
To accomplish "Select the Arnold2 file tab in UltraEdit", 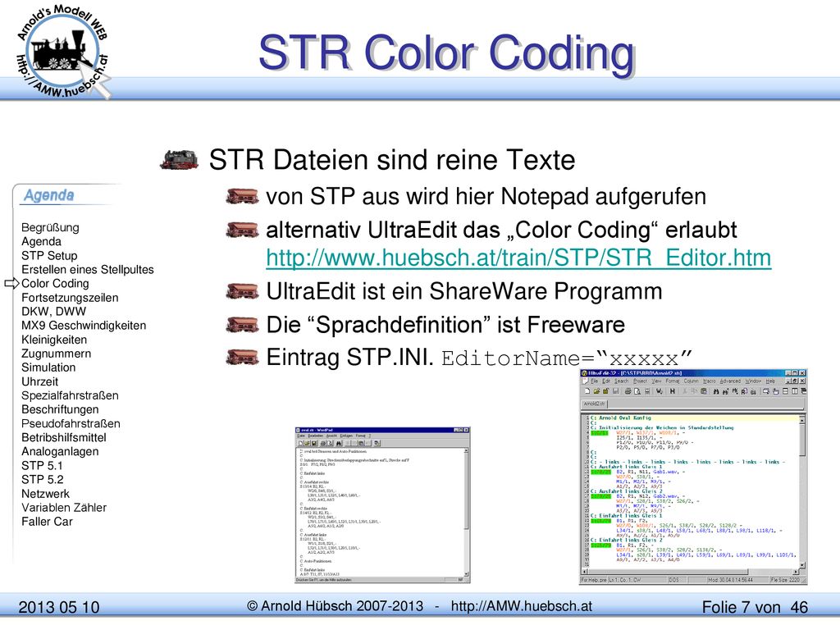I will point(594,404).
